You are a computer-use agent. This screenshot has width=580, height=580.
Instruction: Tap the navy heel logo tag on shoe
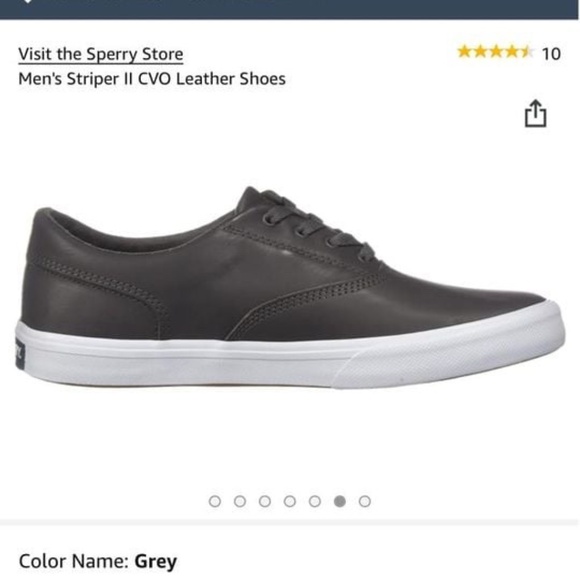point(20,355)
